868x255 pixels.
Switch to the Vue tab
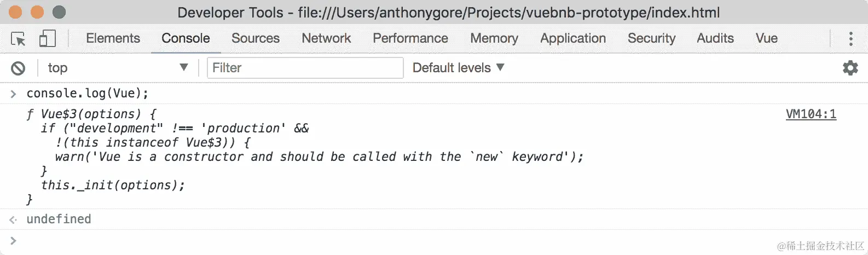pos(766,38)
